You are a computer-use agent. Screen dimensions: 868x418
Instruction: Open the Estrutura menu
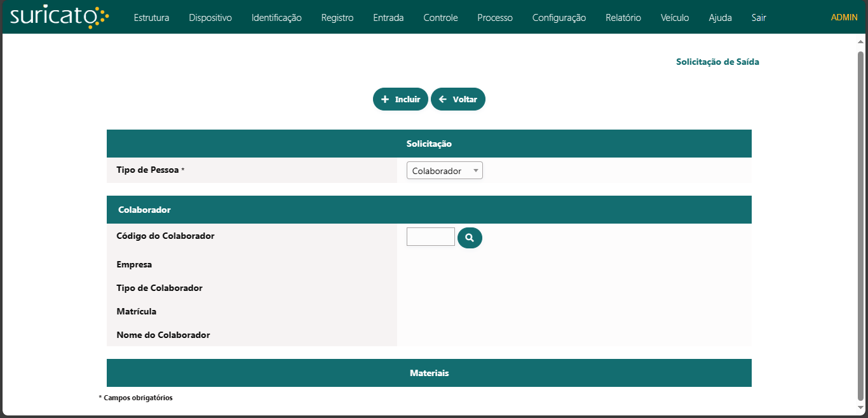click(x=151, y=18)
